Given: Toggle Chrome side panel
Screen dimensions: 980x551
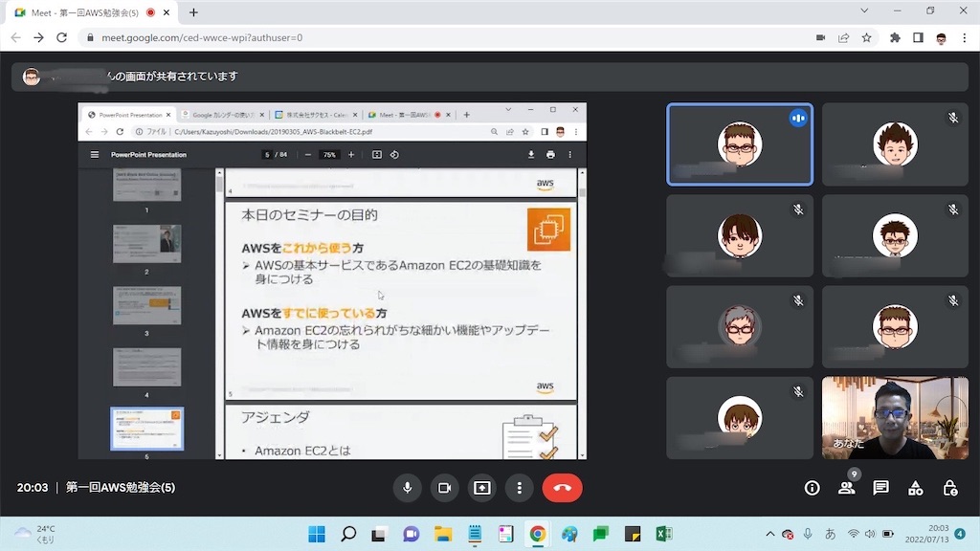Looking at the screenshot, I should (x=918, y=37).
